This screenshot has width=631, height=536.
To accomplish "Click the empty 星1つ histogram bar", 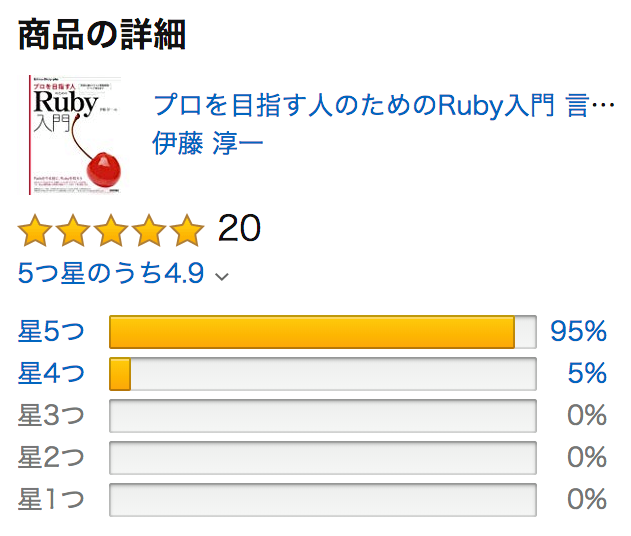I will coord(323,499).
